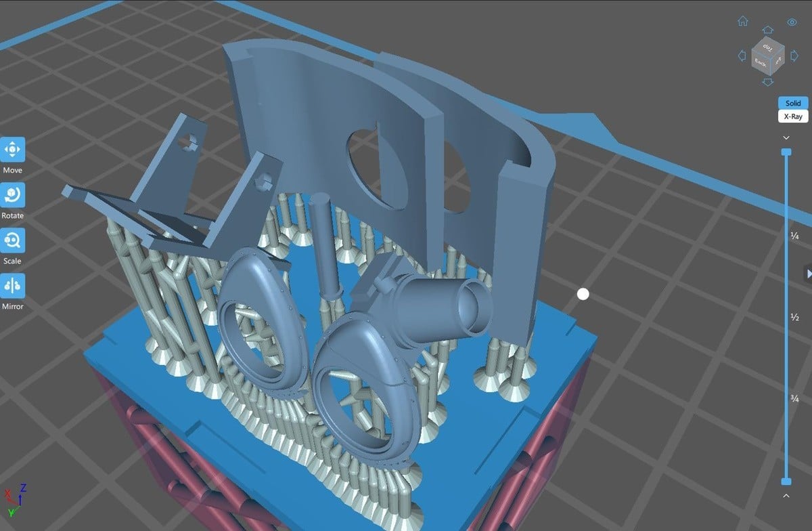Click the top handle of the layer slider

[x=786, y=152]
